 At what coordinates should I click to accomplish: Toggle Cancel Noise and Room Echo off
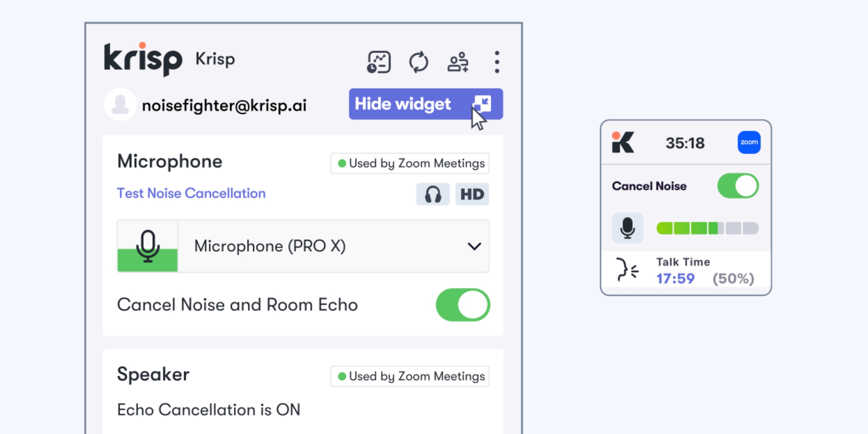click(463, 305)
